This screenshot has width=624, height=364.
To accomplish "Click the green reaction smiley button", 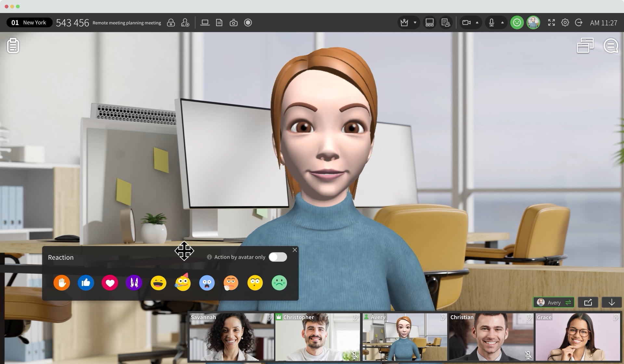I will point(517,22).
